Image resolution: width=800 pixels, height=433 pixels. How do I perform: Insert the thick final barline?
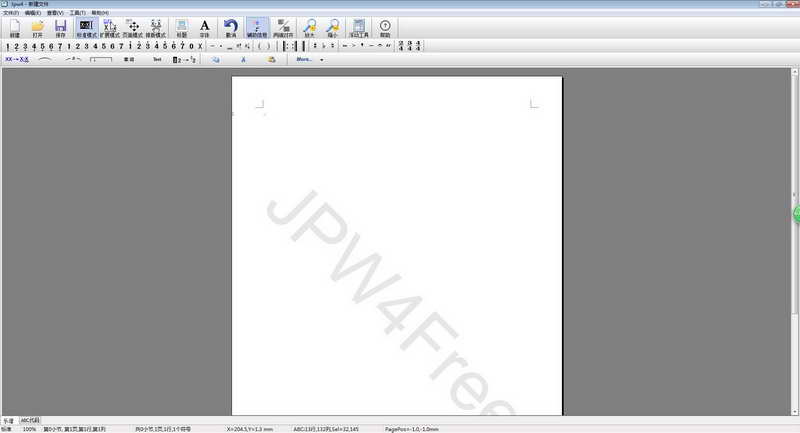point(303,46)
